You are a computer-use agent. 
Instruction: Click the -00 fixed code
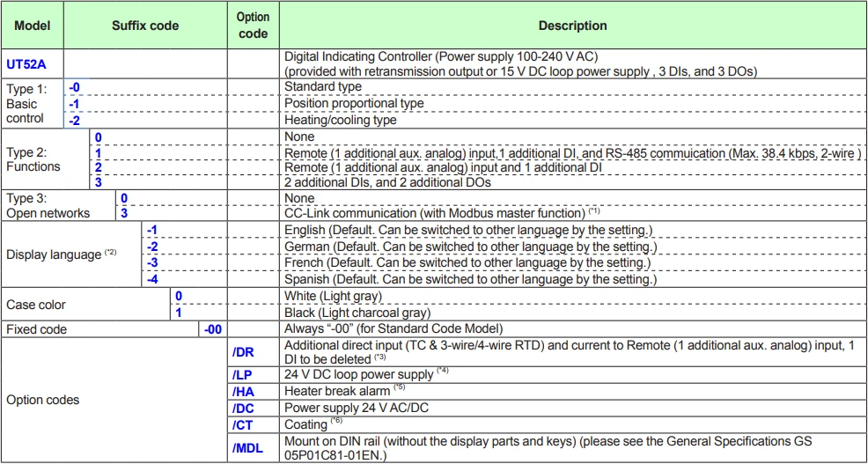(213, 329)
